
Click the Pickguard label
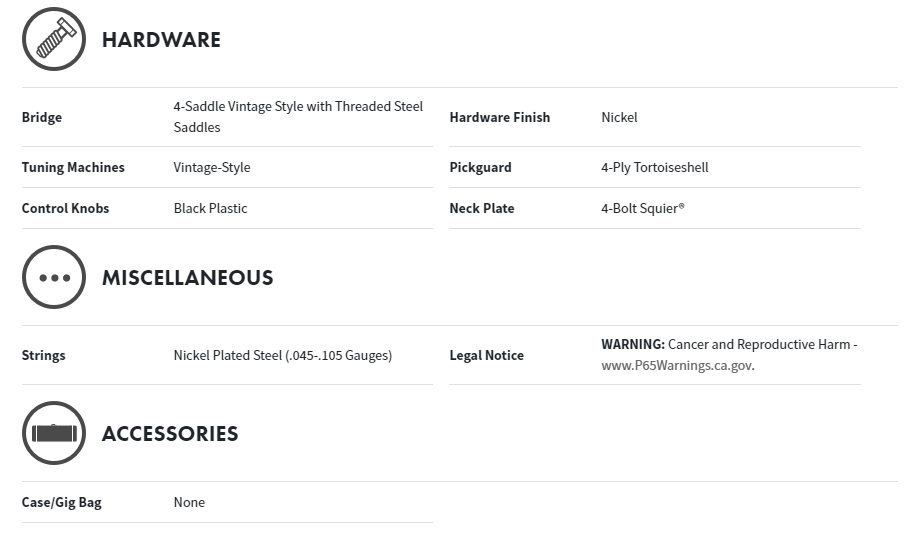(x=480, y=167)
